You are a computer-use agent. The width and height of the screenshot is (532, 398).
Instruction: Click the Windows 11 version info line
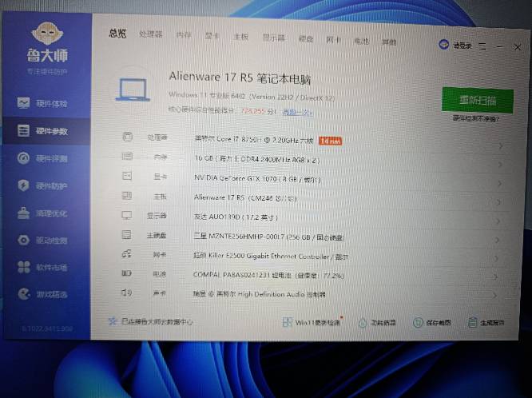click(252, 96)
